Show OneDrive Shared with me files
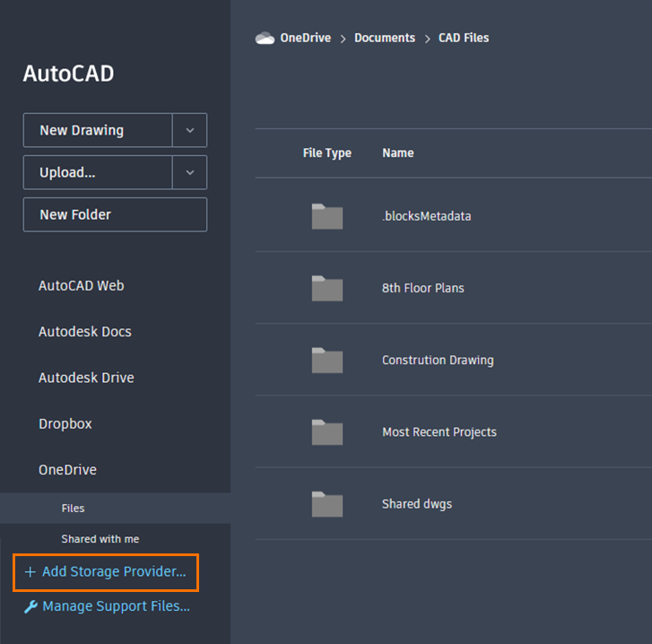652x644 pixels. pos(100,539)
